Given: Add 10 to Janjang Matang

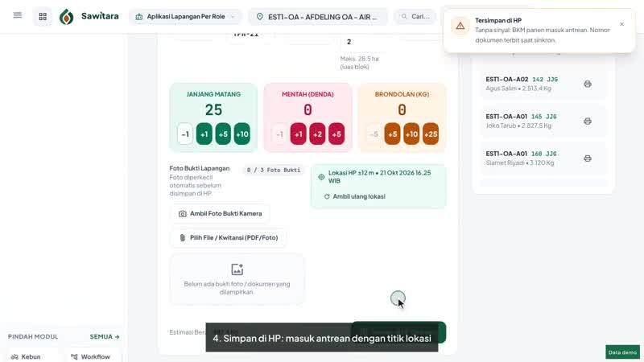Looking at the screenshot, I should (x=242, y=134).
